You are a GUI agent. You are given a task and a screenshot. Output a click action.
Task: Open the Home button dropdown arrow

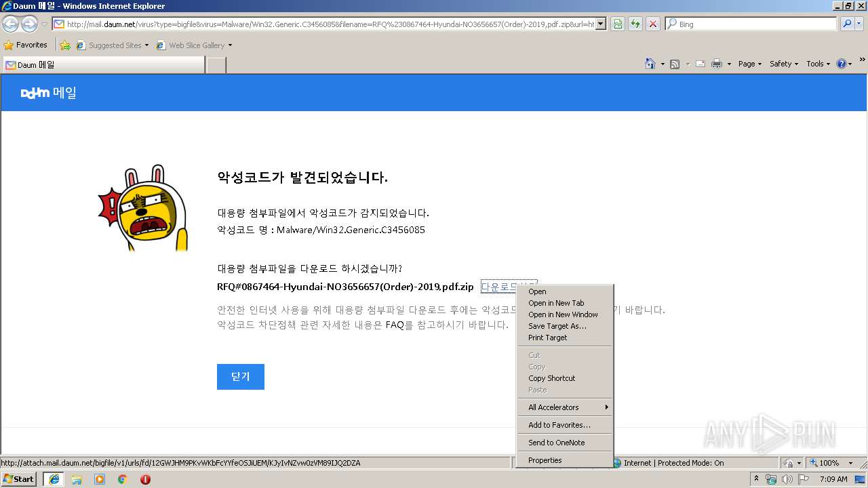663,64
